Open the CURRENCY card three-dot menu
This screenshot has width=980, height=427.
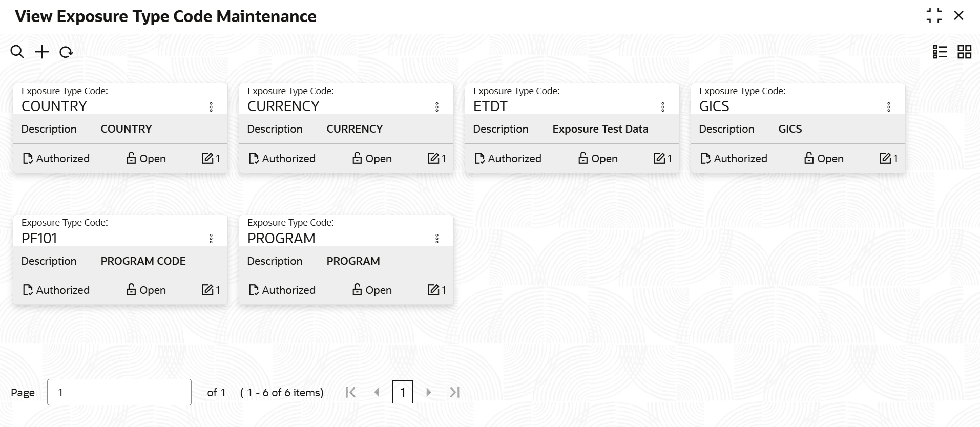(x=437, y=107)
